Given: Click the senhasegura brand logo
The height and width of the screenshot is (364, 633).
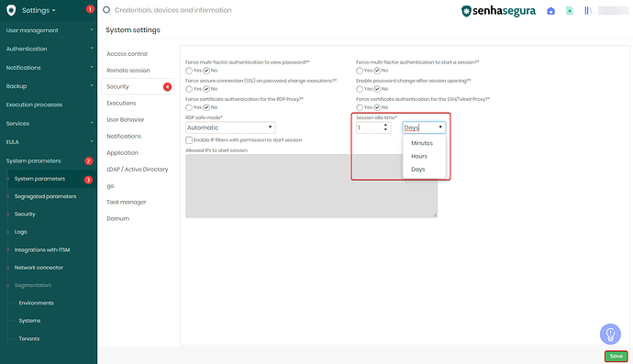Looking at the screenshot, I should (x=498, y=11).
